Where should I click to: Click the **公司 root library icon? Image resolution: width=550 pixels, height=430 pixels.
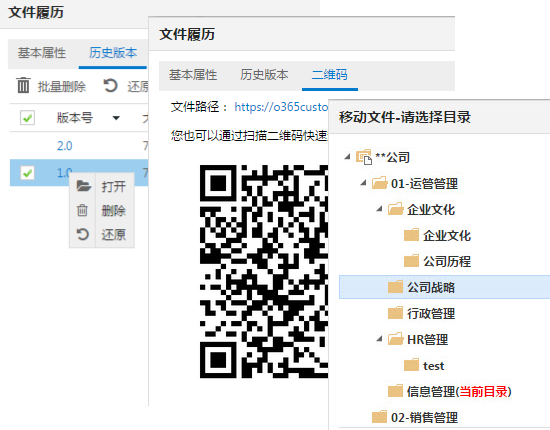[364, 157]
